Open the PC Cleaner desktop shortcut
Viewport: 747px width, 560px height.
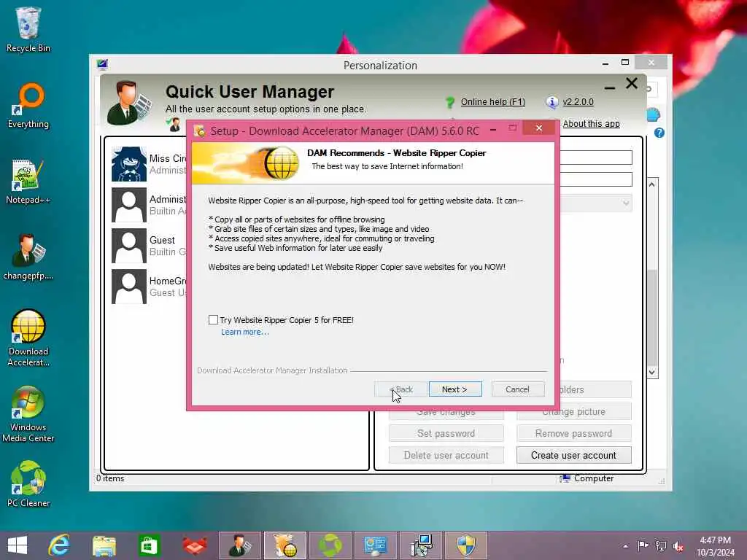coord(28,484)
